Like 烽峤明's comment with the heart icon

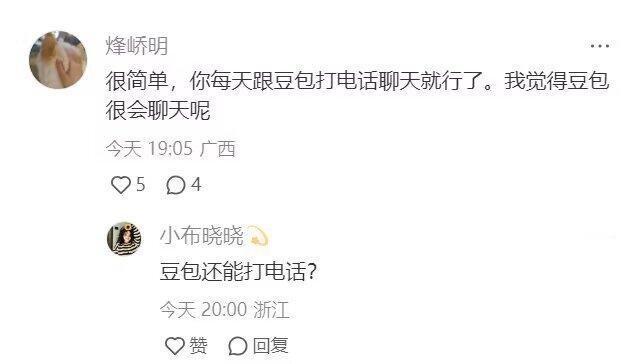121,185
